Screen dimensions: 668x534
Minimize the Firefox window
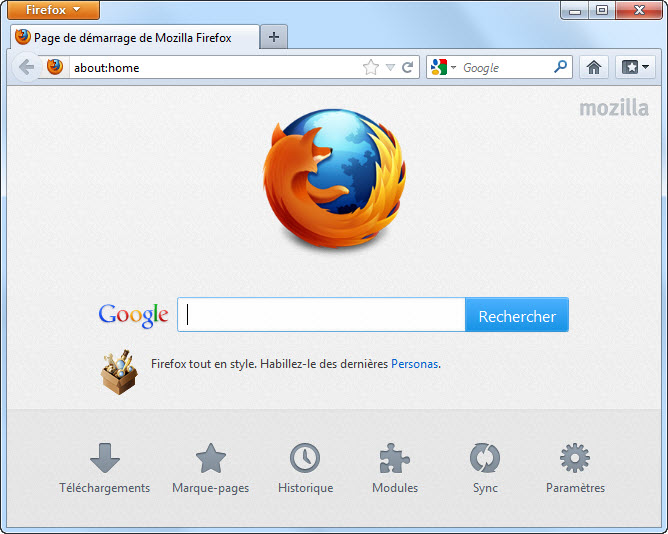(x=575, y=10)
